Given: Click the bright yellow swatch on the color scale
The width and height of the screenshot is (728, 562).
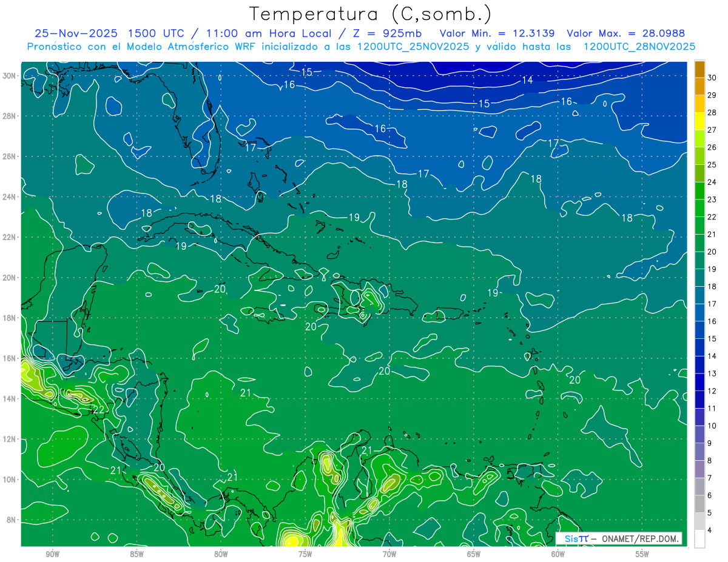Looking at the screenshot, I should [x=700, y=121].
